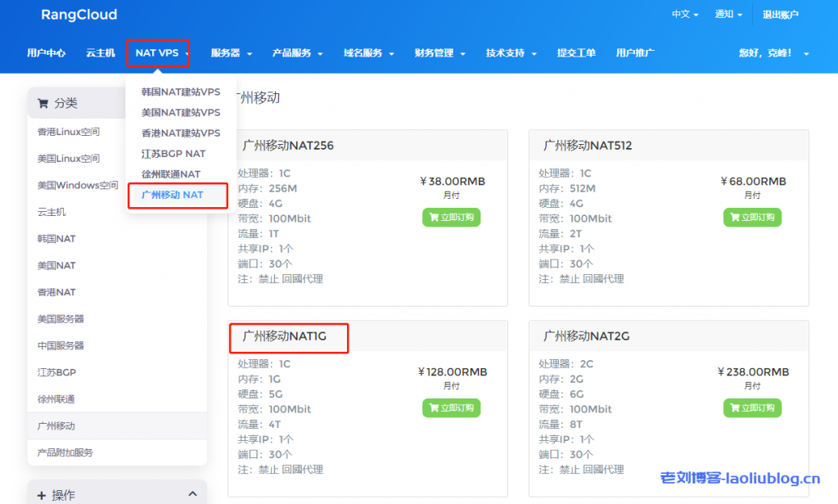Order the 广州移动NAT512 plan
The width and height of the screenshot is (838, 504).
pyautogui.click(x=752, y=218)
